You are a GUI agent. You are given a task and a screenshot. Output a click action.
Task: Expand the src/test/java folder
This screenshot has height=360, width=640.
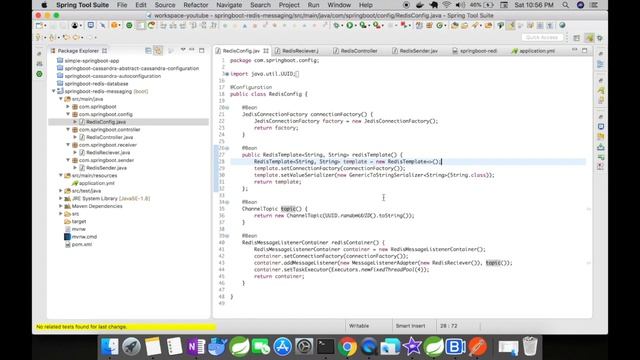point(61,191)
